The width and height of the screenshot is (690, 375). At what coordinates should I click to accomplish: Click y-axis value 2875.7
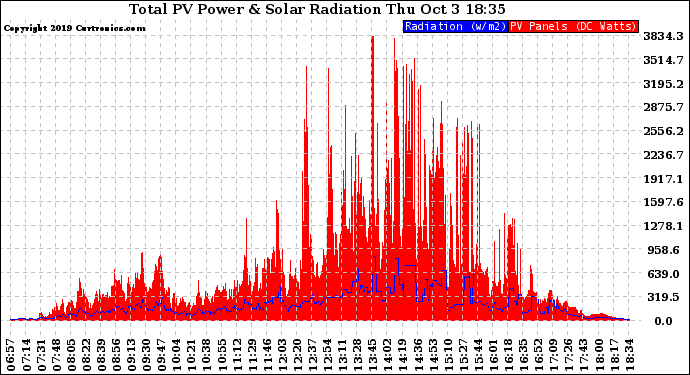[x=663, y=107]
